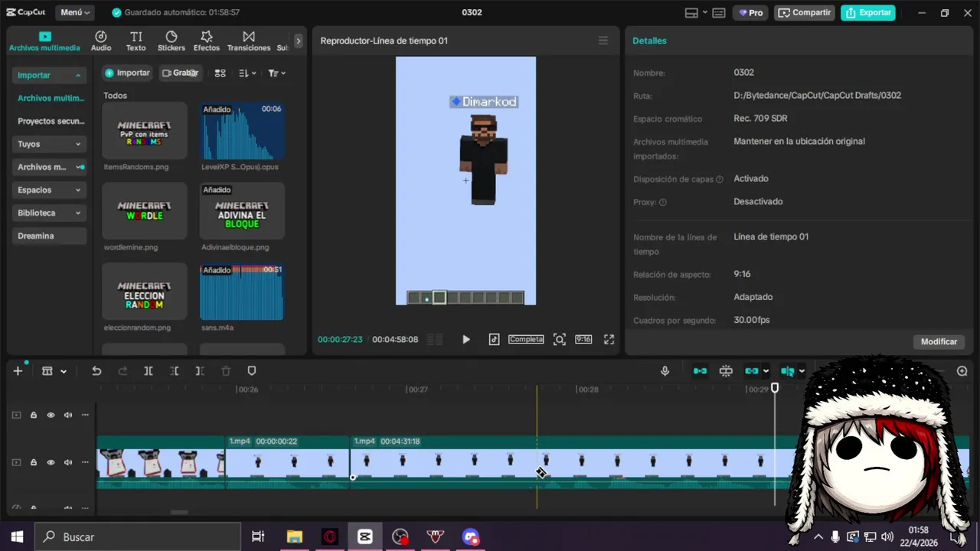Switch to the Efectos tab
980x551 pixels.
point(207,41)
